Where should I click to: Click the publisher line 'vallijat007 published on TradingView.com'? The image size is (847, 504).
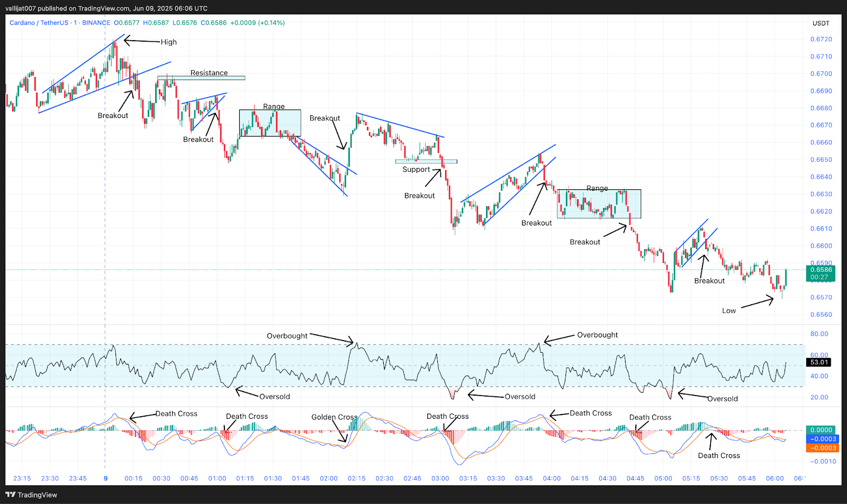pos(68,8)
